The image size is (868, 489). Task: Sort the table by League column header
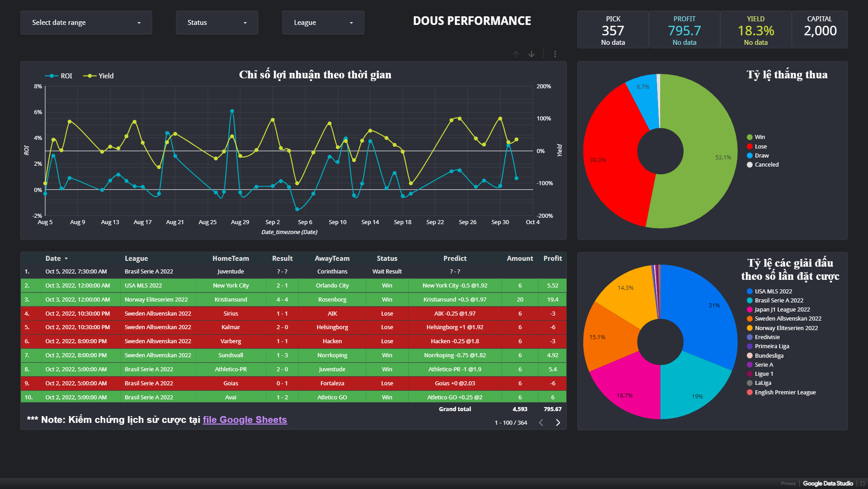[x=136, y=259]
